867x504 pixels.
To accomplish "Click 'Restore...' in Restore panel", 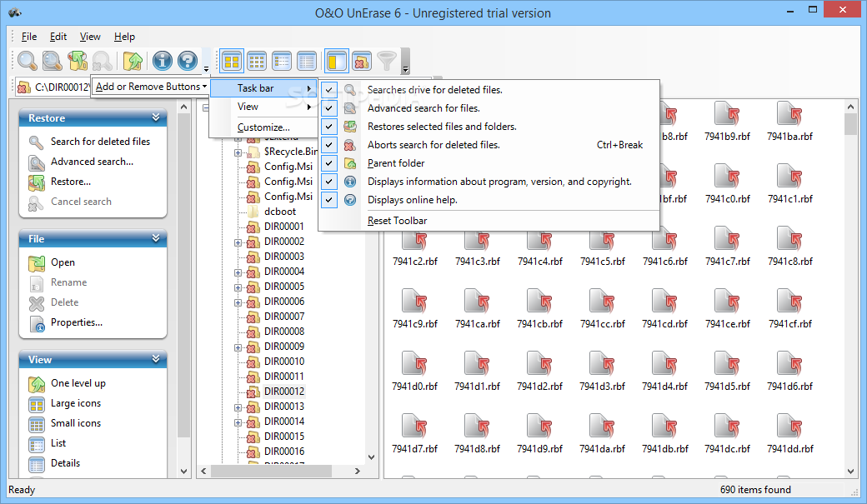I will pyautogui.click(x=71, y=182).
